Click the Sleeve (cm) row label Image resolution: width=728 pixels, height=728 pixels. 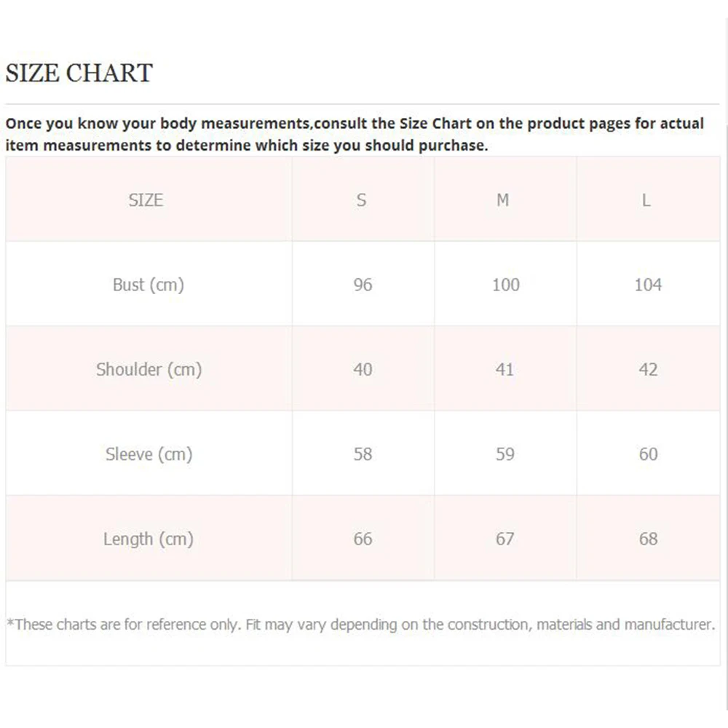coord(149,454)
